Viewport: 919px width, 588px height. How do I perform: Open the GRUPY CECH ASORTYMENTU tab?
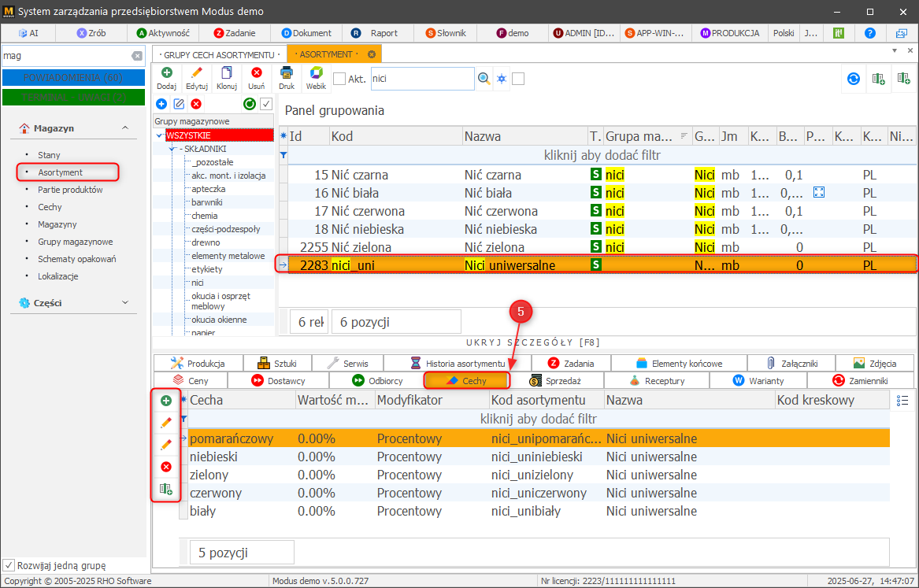218,54
